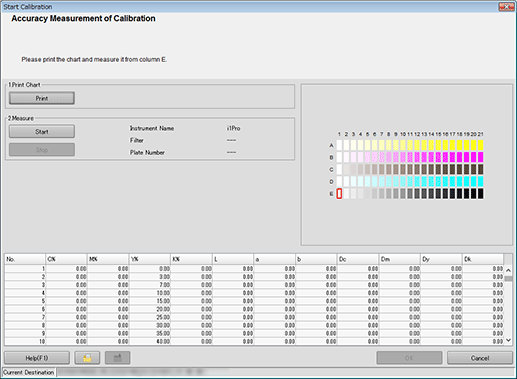Click the full yellow patch A21
Image resolution: width=517 pixels, height=379 pixels.
[x=480, y=145]
